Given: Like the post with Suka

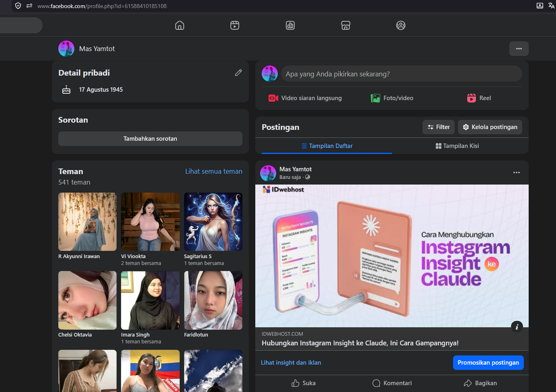Looking at the screenshot, I should pyautogui.click(x=304, y=383).
